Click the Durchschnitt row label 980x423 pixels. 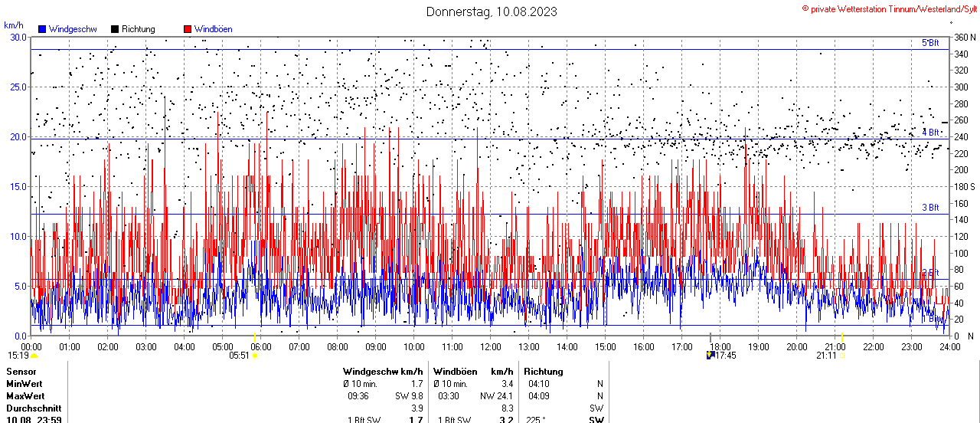[33, 408]
